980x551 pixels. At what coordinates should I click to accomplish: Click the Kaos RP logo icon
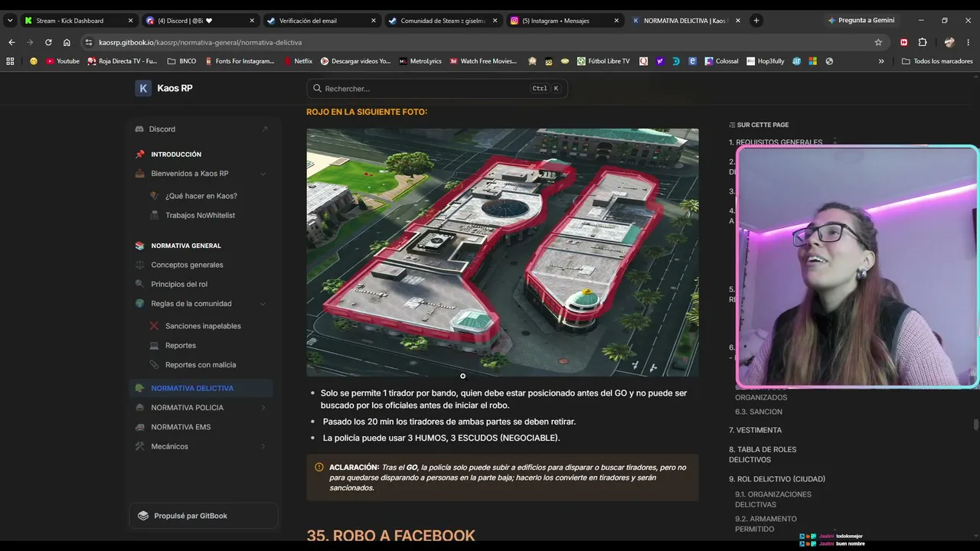tap(143, 88)
